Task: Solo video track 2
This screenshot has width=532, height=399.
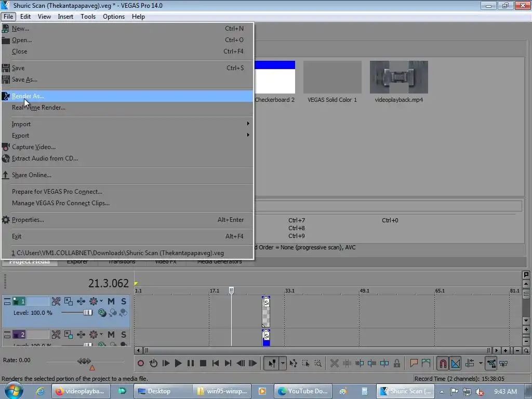Action: point(124,335)
